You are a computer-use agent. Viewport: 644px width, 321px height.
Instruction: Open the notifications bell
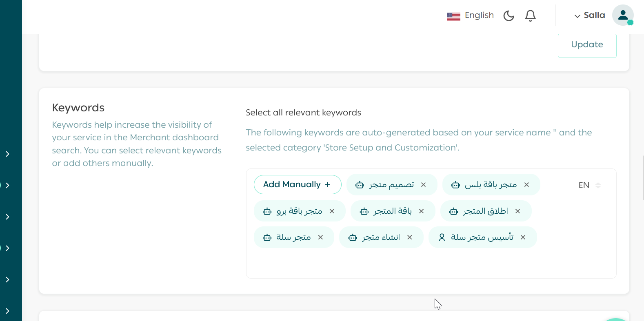(x=530, y=16)
